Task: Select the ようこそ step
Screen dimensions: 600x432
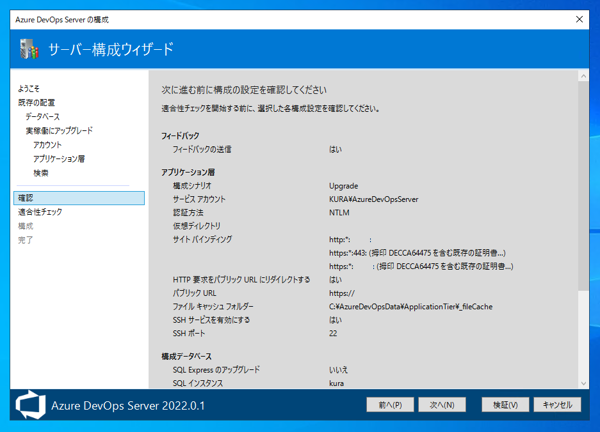Action: coord(29,89)
